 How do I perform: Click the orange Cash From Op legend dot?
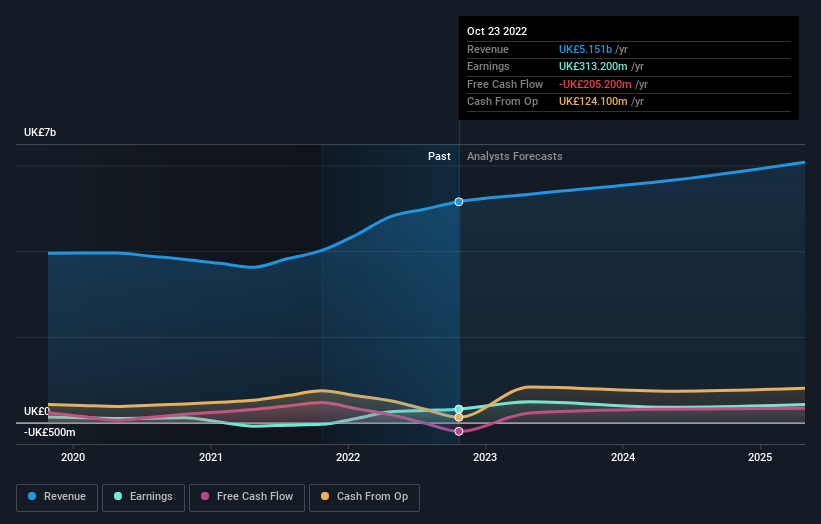point(325,496)
